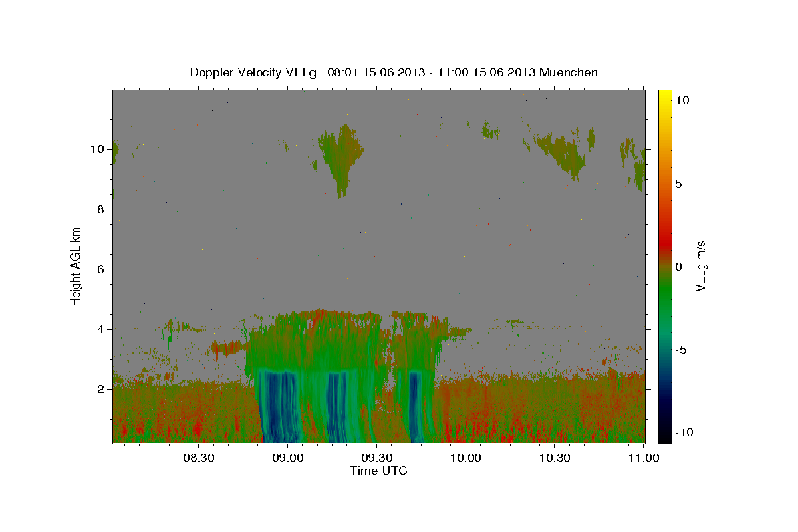Click the 'Time UTC' axis label
The image size is (798, 532).
pos(378,471)
